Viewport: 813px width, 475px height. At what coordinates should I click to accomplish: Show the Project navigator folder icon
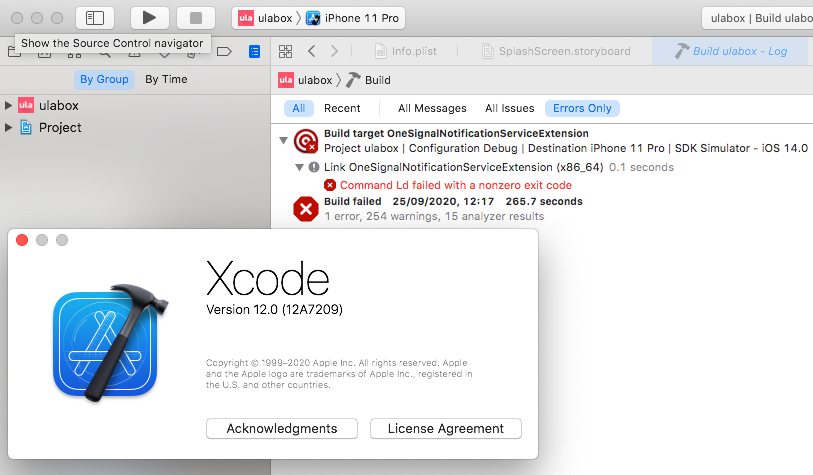click(x=15, y=51)
